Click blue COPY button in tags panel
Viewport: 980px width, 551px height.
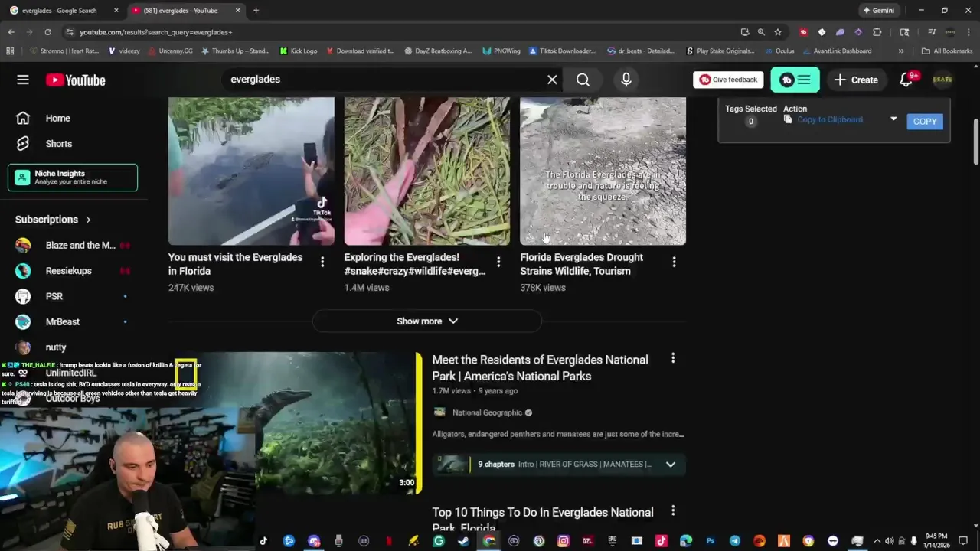tap(925, 121)
